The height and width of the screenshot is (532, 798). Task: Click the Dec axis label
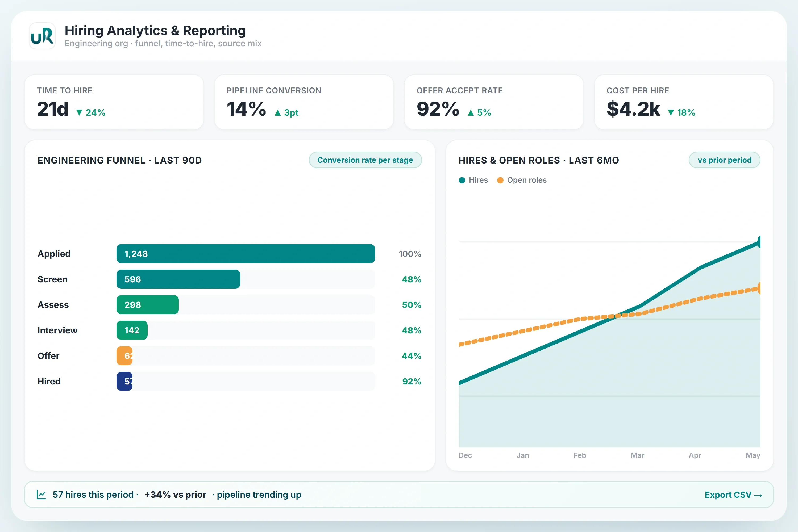465,455
